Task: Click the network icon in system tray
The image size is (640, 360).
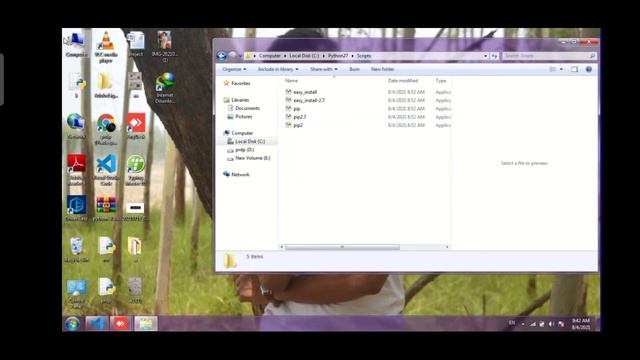Action: [532, 324]
